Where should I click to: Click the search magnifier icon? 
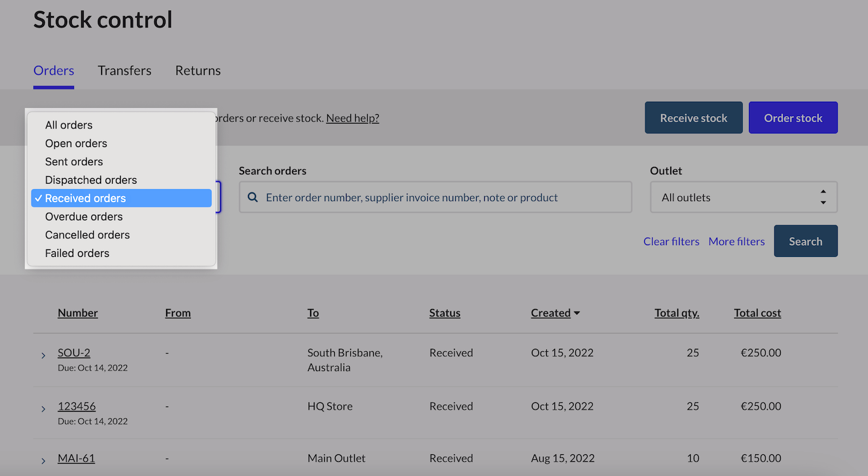tap(253, 197)
